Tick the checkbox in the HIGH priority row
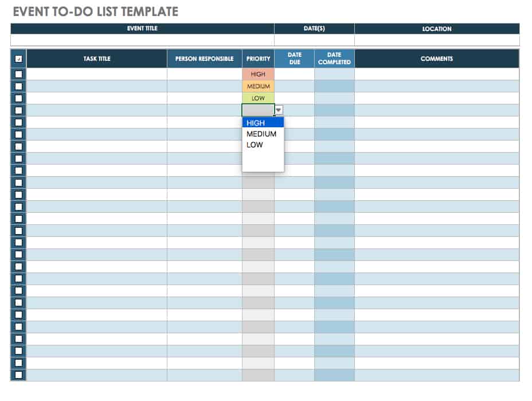This screenshot has width=532, height=401. coord(19,74)
